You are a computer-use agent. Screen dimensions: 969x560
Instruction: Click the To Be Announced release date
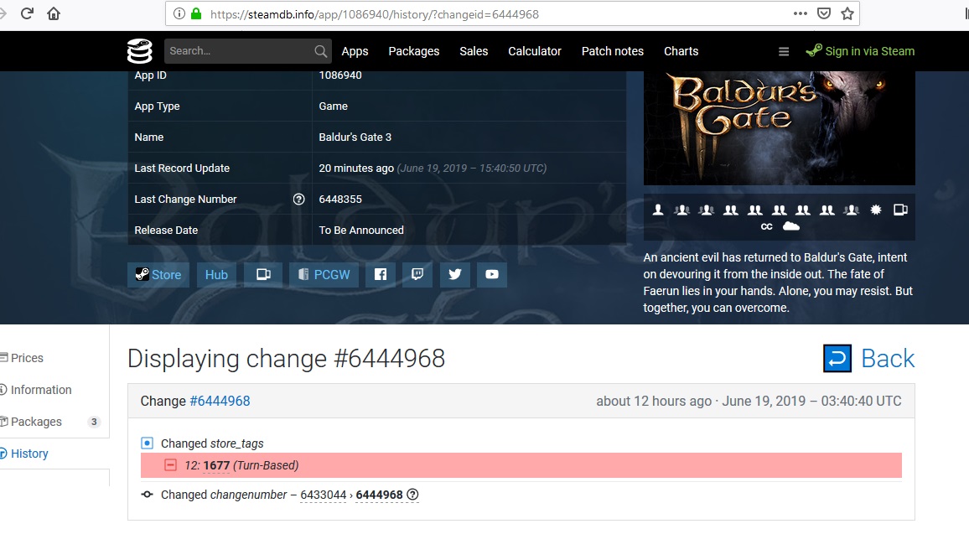pos(361,230)
